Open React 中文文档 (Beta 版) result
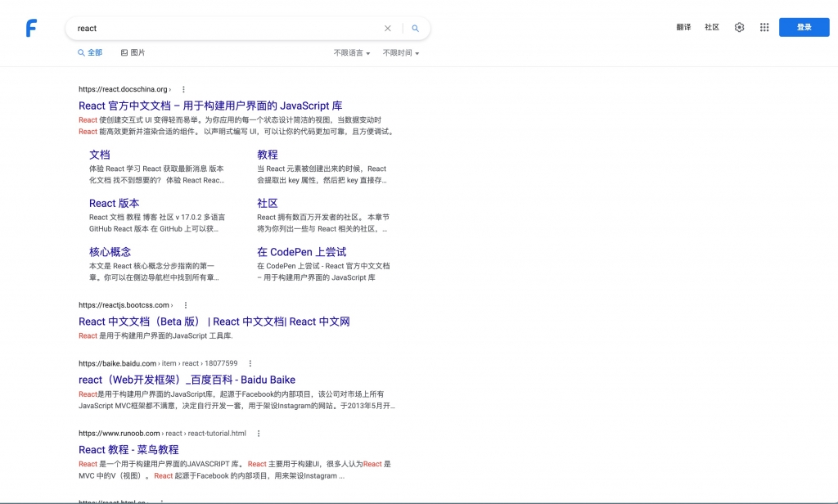The height and width of the screenshot is (504, 838). [214, 322]
